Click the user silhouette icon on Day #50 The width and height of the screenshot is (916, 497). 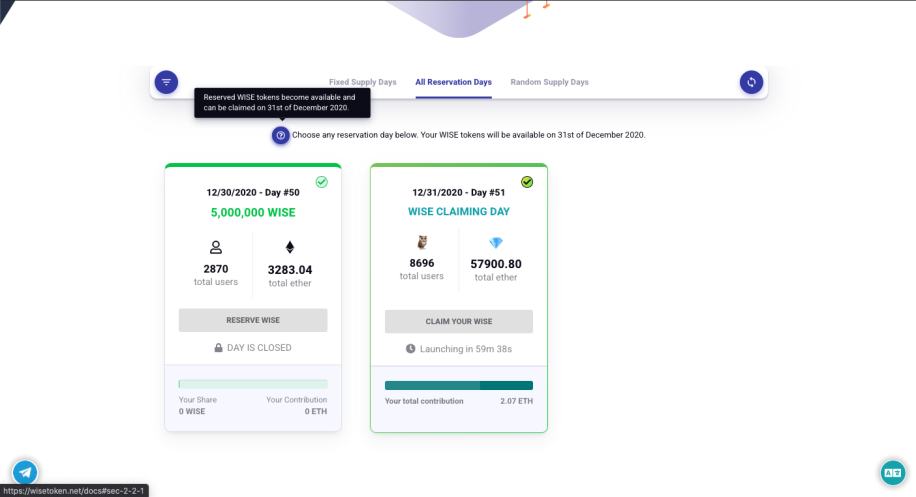(x=216, y=248)
